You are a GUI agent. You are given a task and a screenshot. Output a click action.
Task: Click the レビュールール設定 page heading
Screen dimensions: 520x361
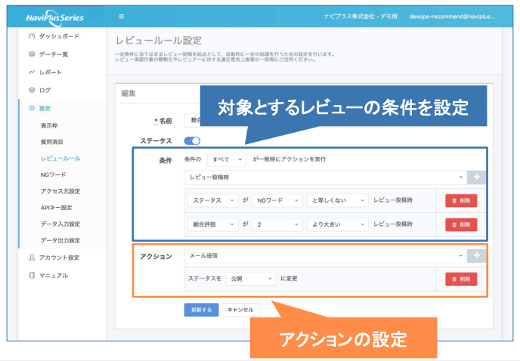(x=158, y=41)
